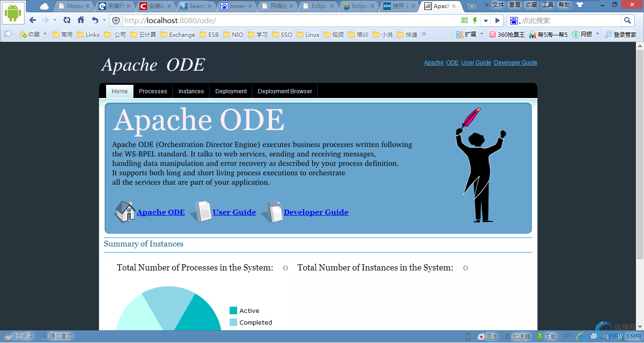Click the Developer Guide pages icon
The width and height of the screenshot is (644, 343).
pos(272,212)
